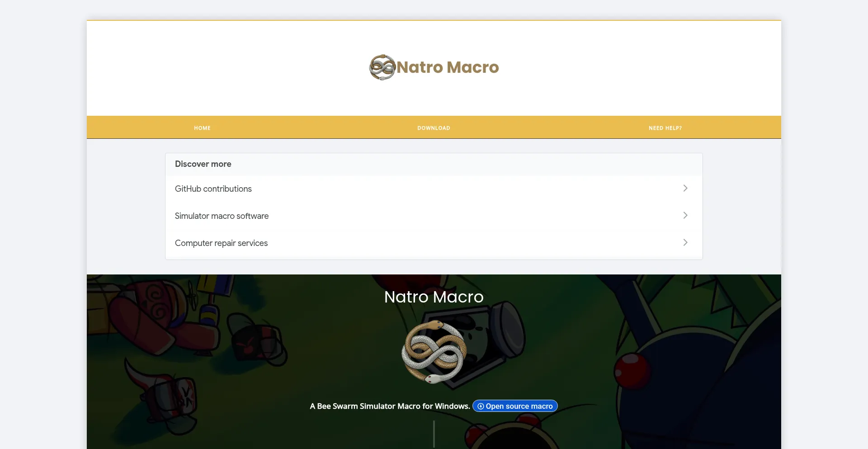This screenshot has height=449, width=868.
Task: Click the Natro Macro header title text
Action: (x=448, y=67)
